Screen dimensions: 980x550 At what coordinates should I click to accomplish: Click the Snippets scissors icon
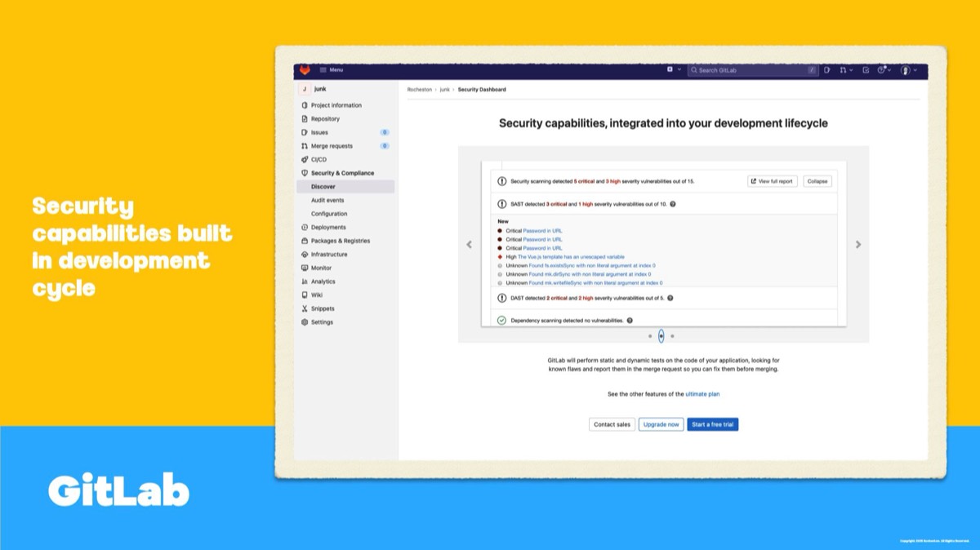tap(305, 308)
